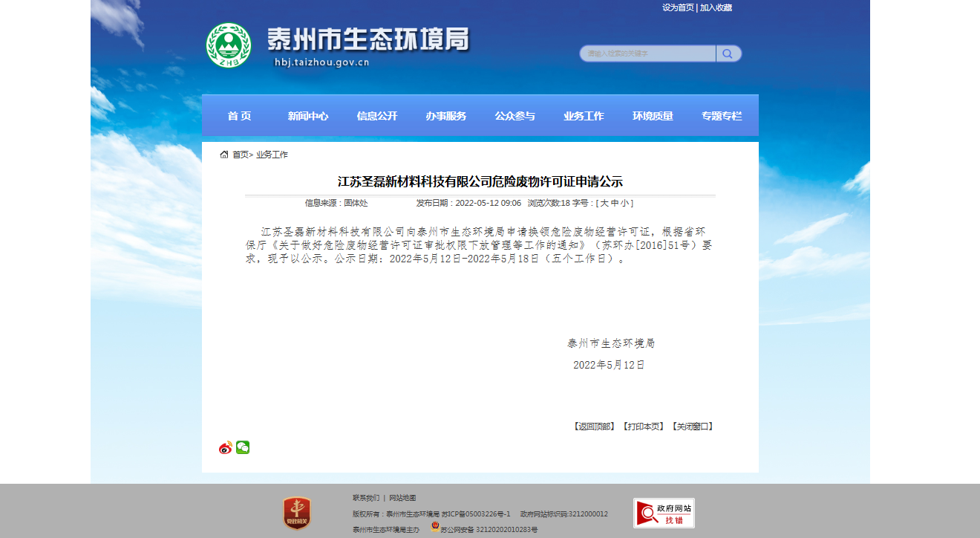Set font size to 大

click(x=604, y=203)
